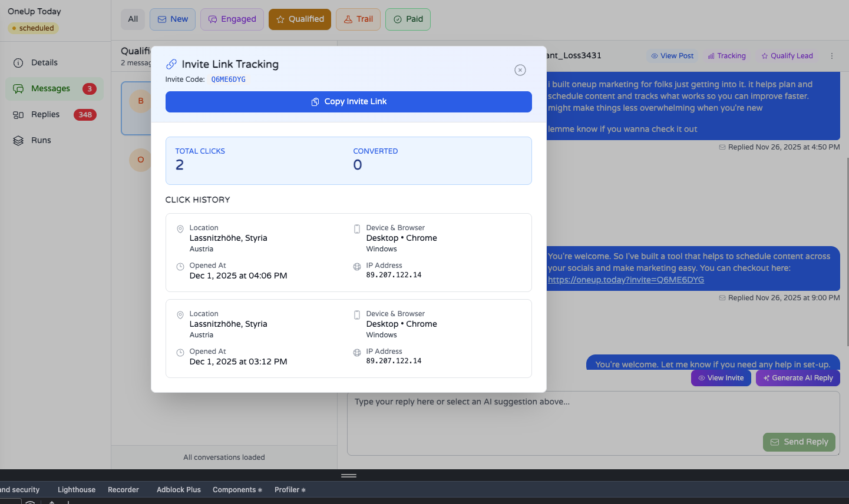Image resolution: width=849 pixels, height=504 pixels.
Task: Open the Runs sidebar icon
Action: [18, 140]
